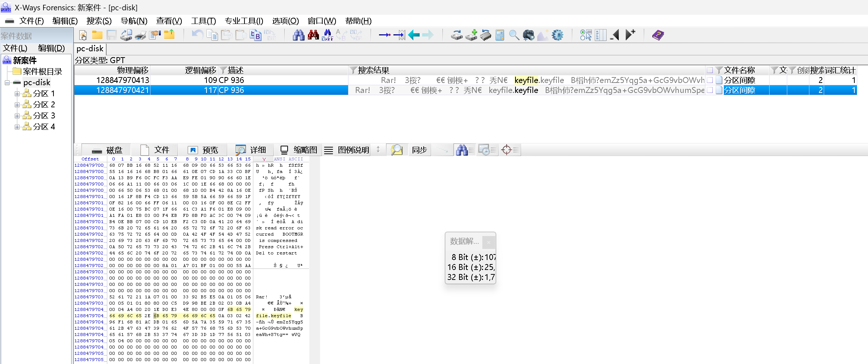Click the open folder toolbar icon
Screen dimensions: 868x364
pos(97,35)
